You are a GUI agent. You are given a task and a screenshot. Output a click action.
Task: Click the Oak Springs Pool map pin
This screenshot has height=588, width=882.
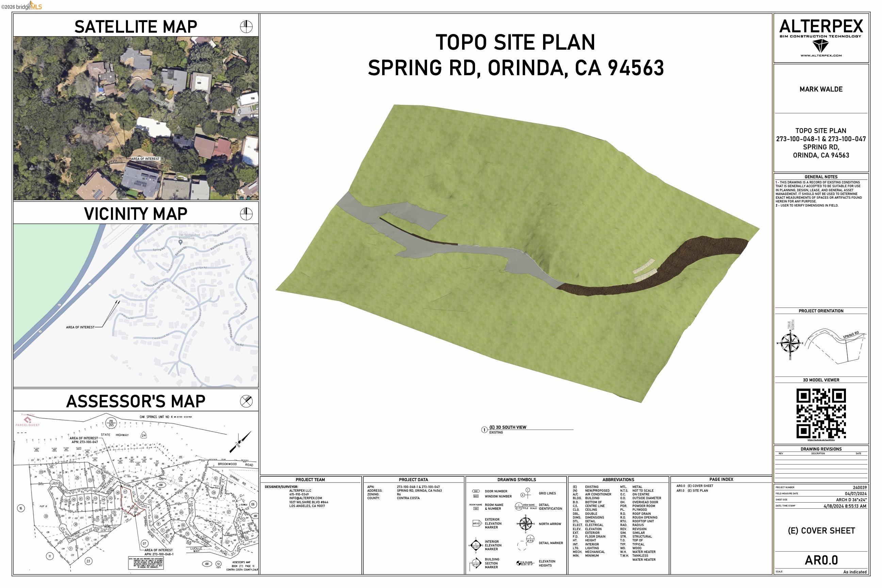click(x=180, y=242)
